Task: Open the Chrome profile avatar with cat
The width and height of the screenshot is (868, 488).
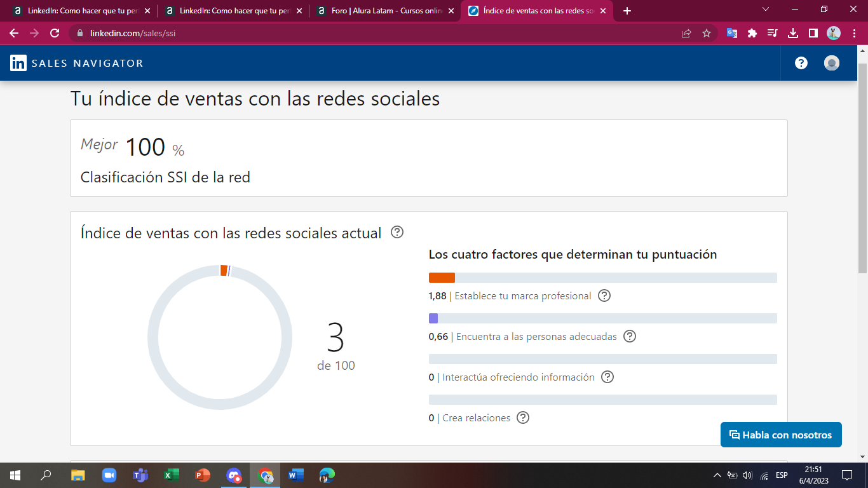Action: point(834,33)
